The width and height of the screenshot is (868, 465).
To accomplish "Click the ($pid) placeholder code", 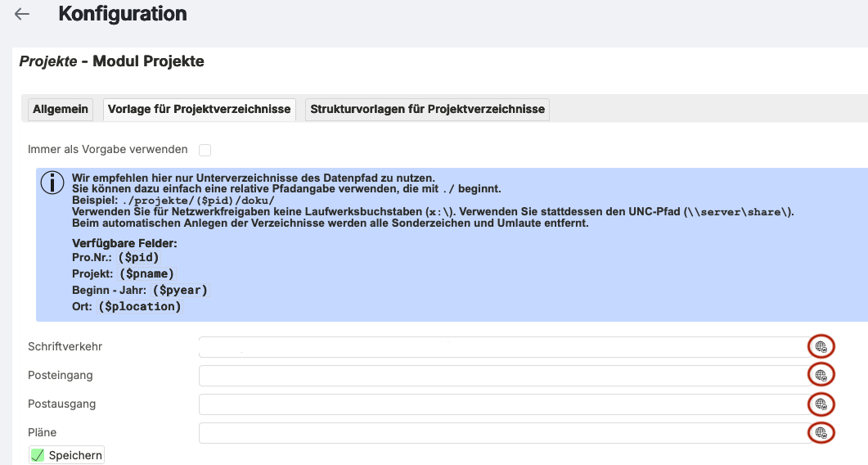I will [138, 257].
